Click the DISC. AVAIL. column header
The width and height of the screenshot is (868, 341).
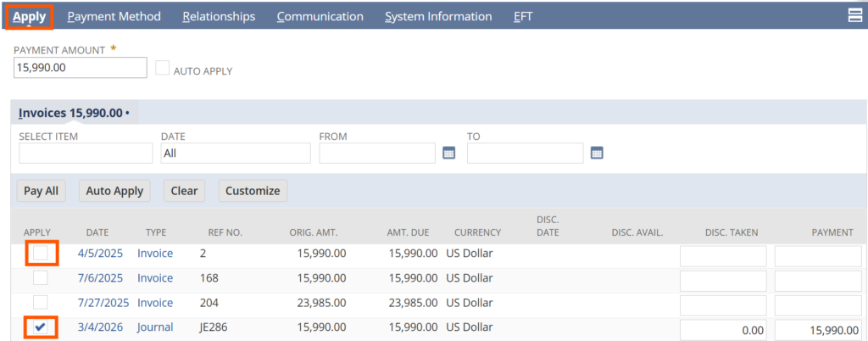click(x=637, y=232)
